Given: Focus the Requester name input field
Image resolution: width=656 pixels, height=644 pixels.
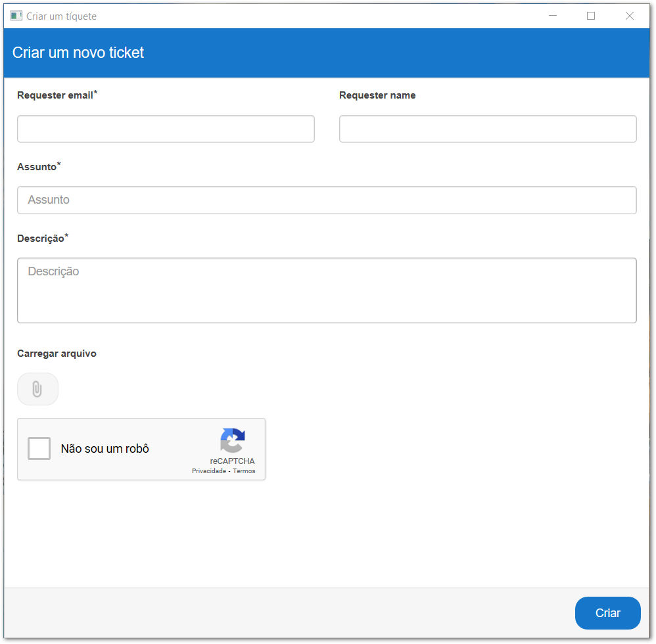Looking at the screenshot, I should click(488, 129).
